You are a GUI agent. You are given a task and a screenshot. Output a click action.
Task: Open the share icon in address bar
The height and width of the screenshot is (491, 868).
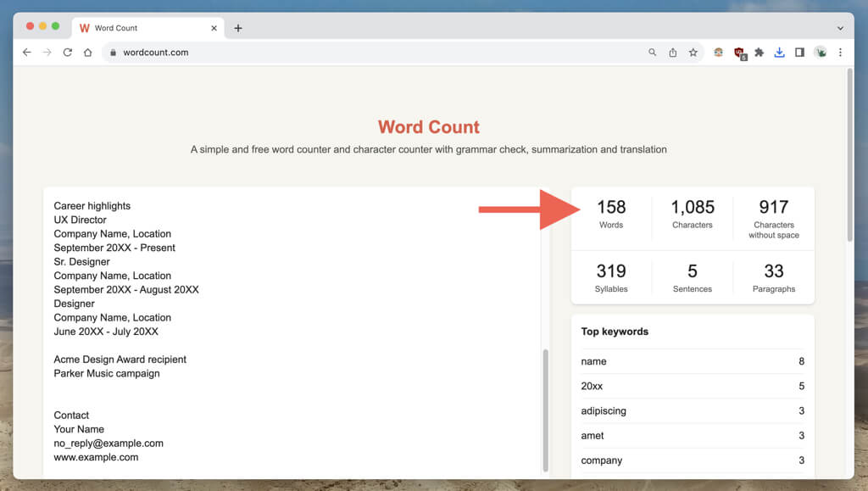pos(672,53)
